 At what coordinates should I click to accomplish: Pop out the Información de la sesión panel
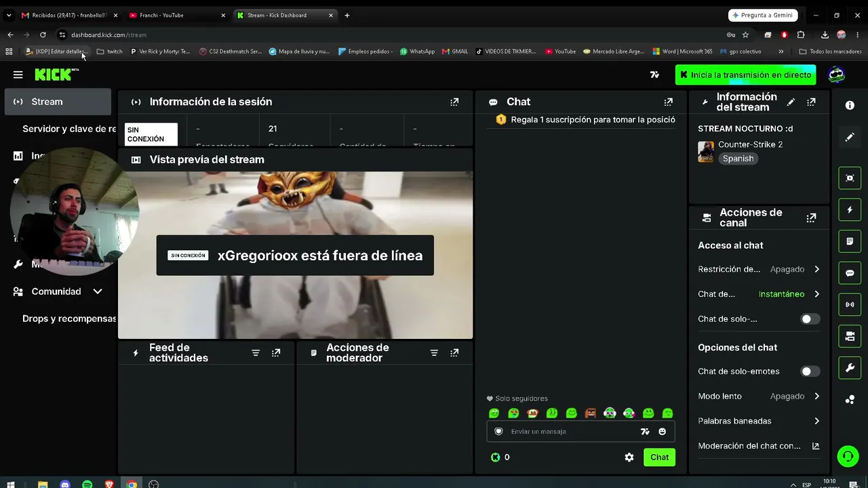[x=454, y=102]
